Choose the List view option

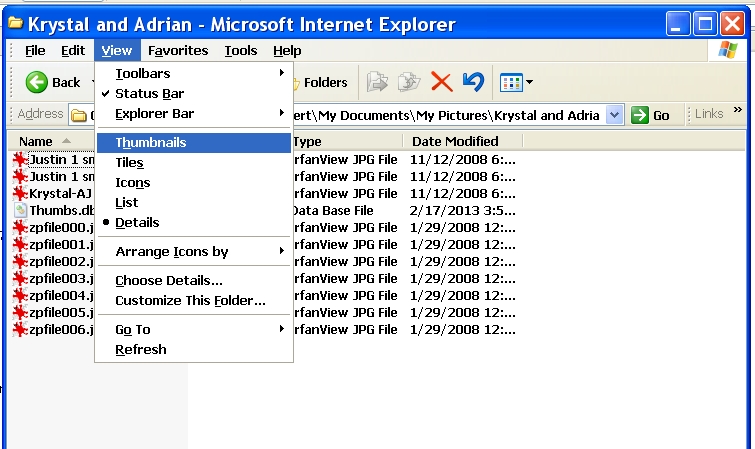click(x=194, y=202)
